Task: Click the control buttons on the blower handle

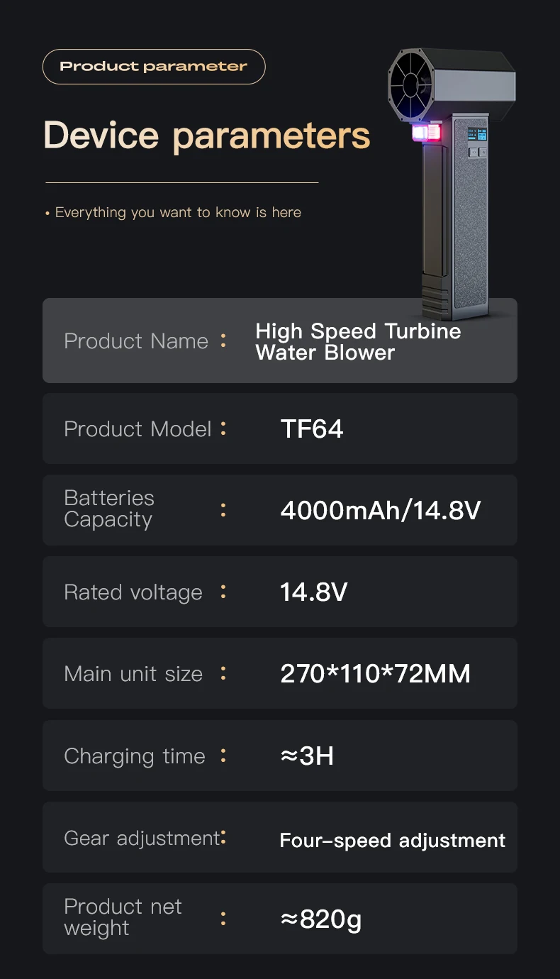Action: (x=476, y=151)
